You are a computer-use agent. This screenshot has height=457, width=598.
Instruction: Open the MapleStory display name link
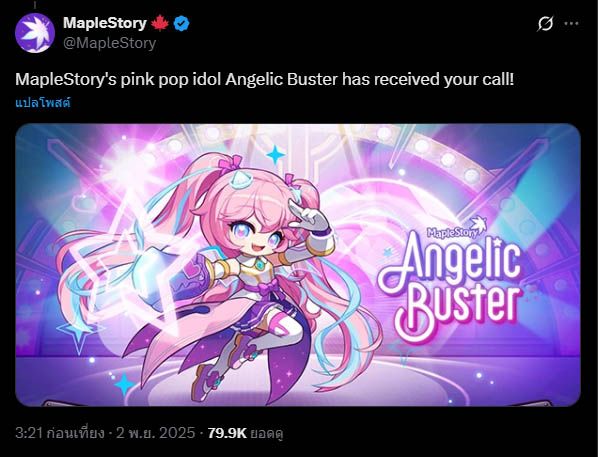(x=104, y=23)
